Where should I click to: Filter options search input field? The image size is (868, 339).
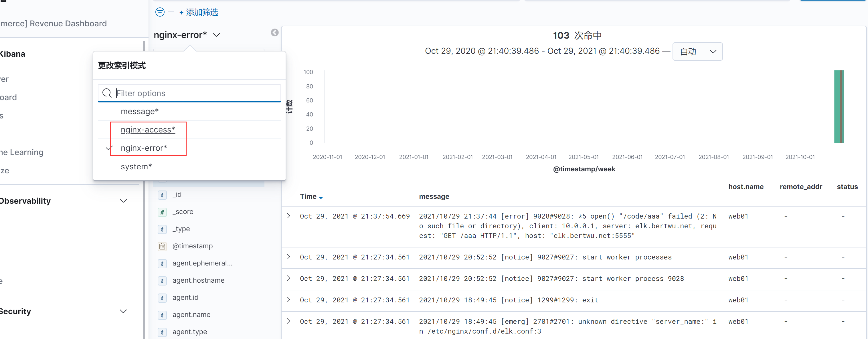(x=190, y=93)
